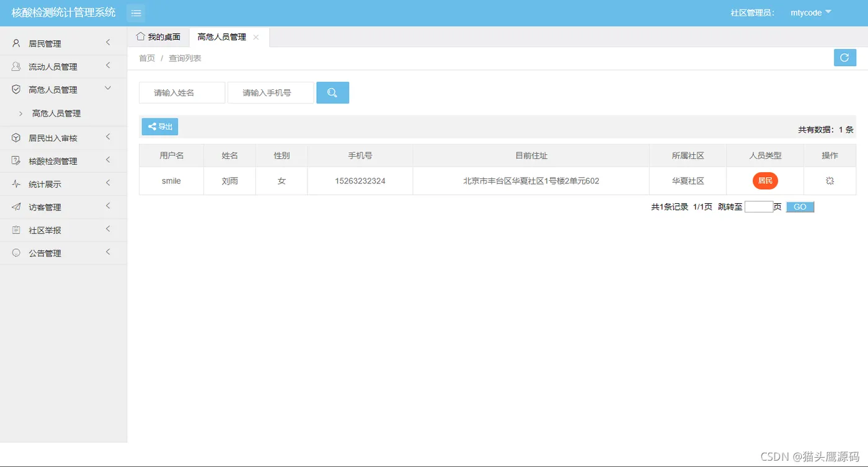Toggle the sidebar with the hamburger menu icon

(136, 13)
